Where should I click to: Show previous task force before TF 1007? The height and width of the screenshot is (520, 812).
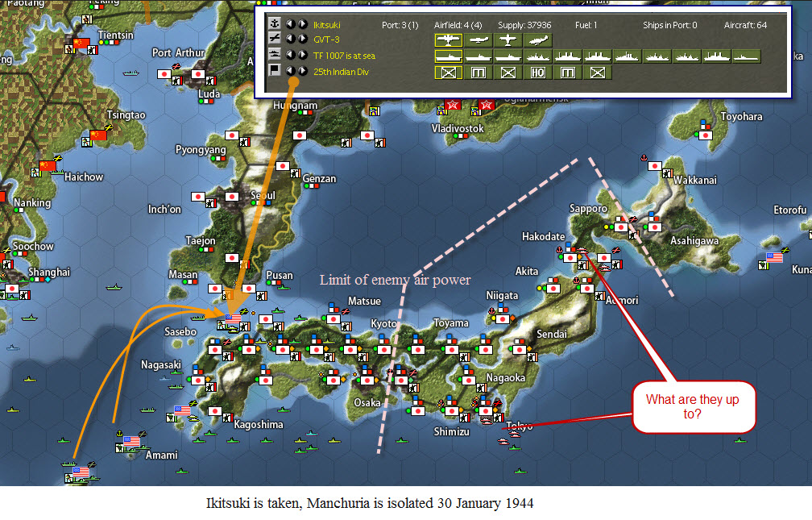click(x=291, y=55)
